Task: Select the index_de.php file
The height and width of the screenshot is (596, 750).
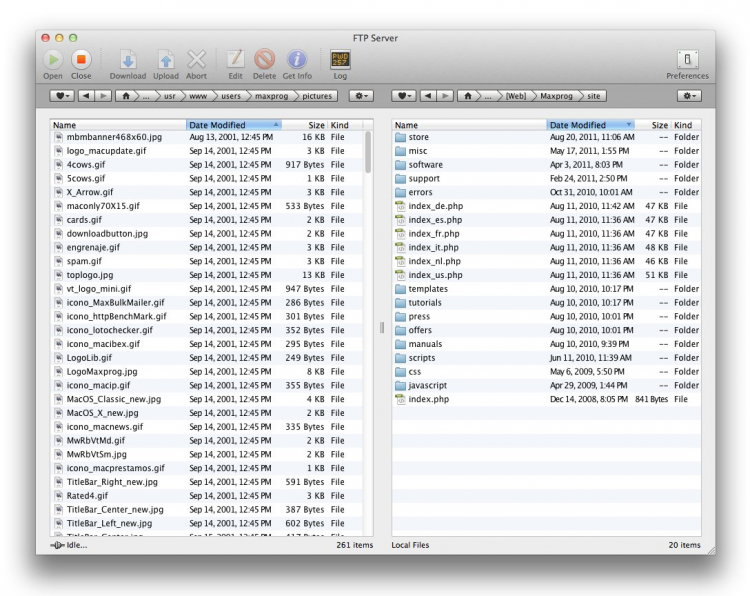Action: [x=435, y=206]
